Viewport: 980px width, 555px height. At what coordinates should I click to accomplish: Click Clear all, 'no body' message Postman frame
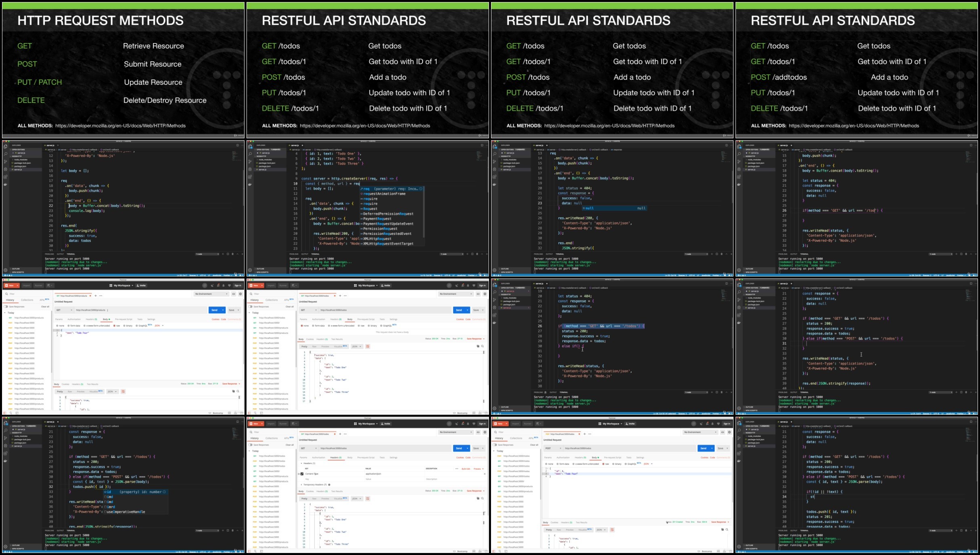click(x=290, y=307)
